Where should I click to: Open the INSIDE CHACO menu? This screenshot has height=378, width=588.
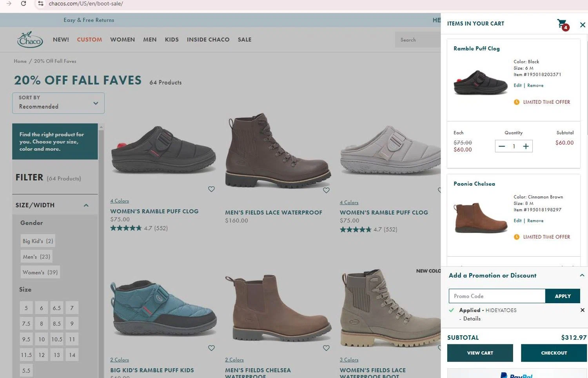[208, 40]
